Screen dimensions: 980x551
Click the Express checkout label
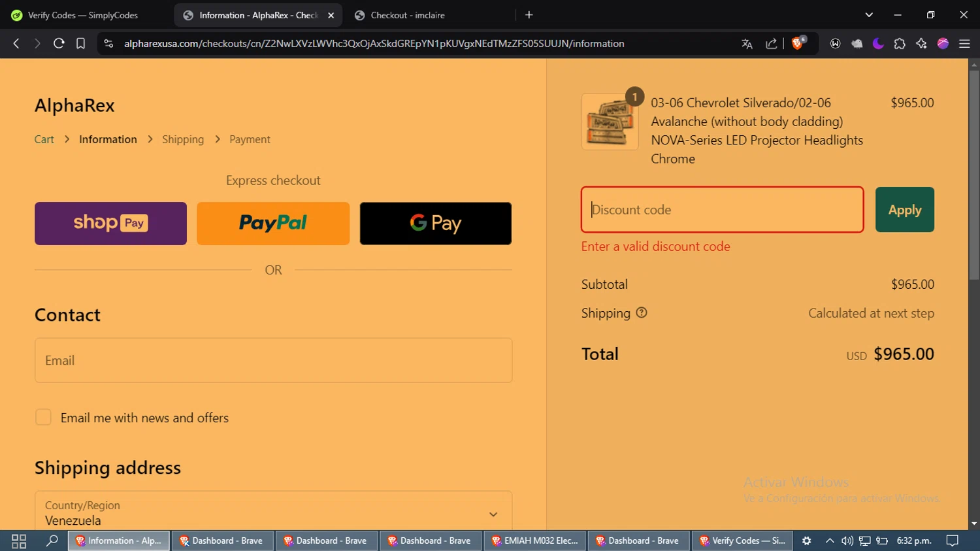273,180
